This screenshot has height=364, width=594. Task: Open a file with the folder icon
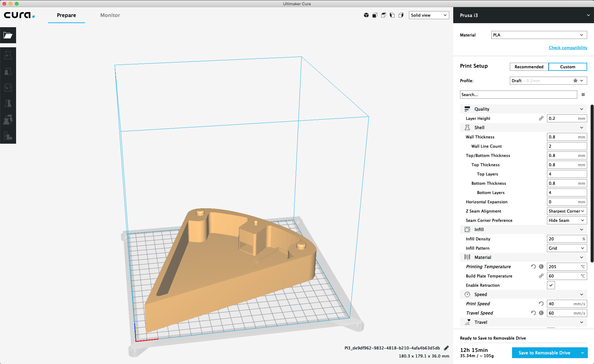(x=8, y=35)
